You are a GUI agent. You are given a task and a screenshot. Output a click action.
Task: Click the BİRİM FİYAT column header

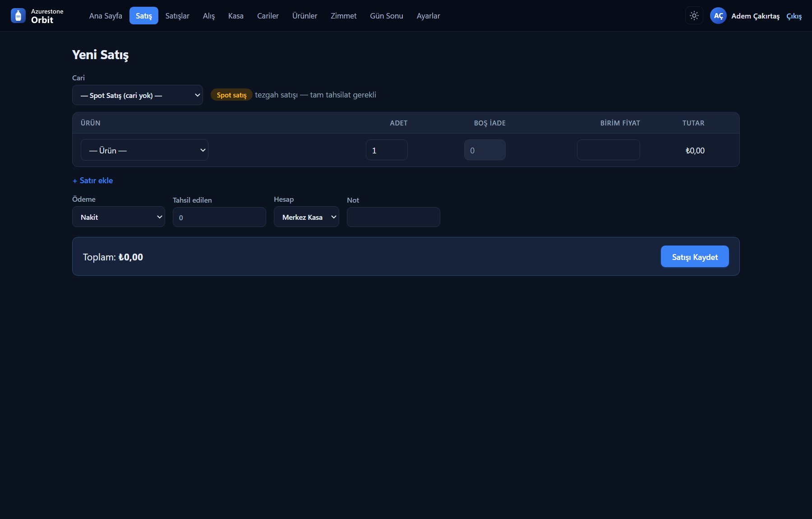click(620, 123)
